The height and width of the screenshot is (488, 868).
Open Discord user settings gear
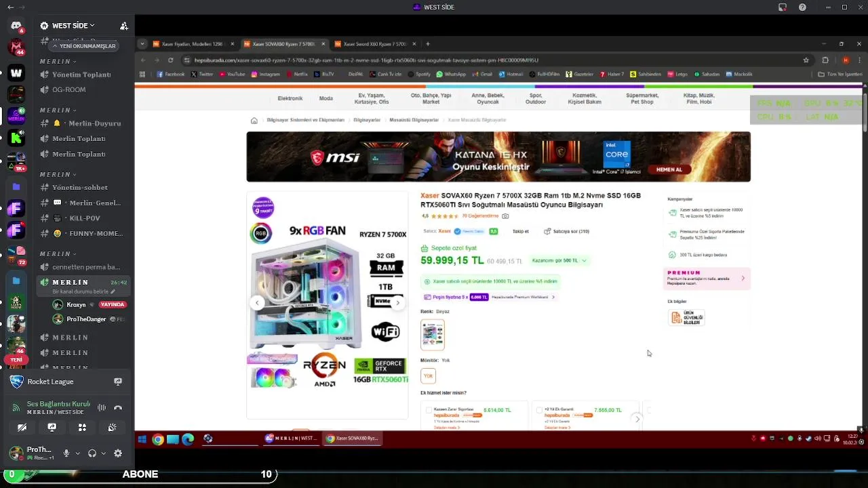tap(118, 453)
